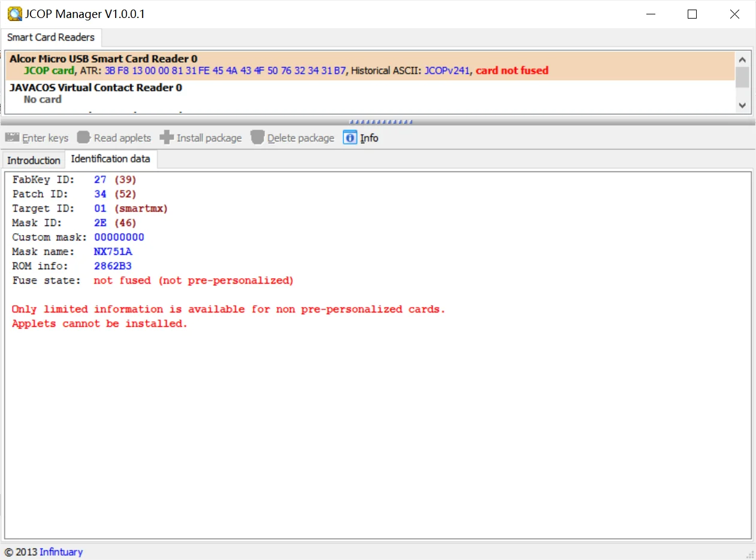Screen dimensions: 756x560
Task: Click the Delete package icon
Action: [x=257, y=138]
